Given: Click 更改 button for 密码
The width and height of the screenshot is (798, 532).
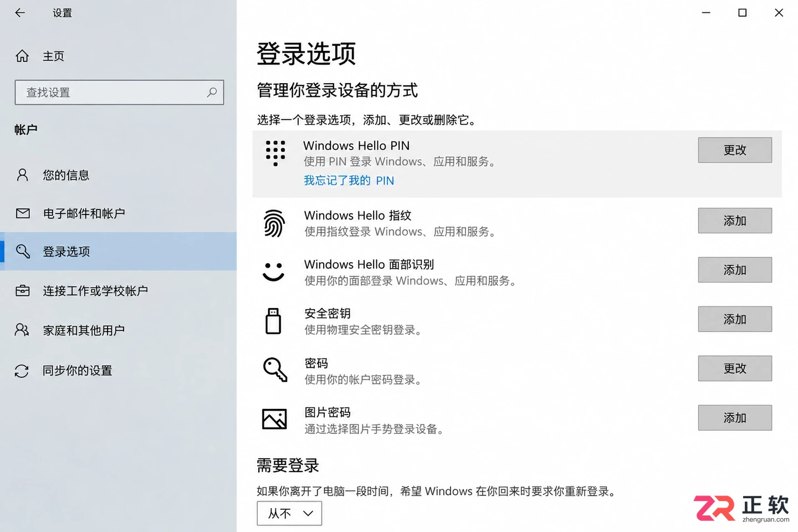Looking at the screenshot, I should point(735,369).
